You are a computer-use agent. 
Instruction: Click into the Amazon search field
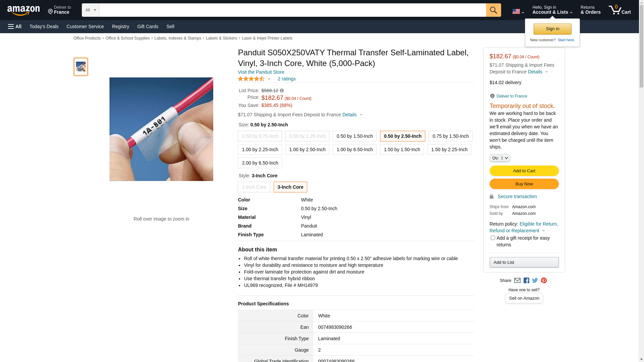click(292, 10)
